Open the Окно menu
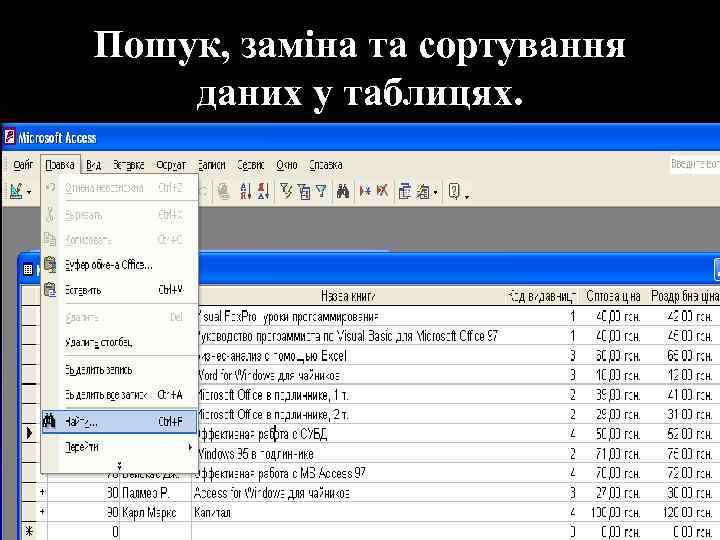The width and height of the screenshot is (720, 540). tap(287, 165)
